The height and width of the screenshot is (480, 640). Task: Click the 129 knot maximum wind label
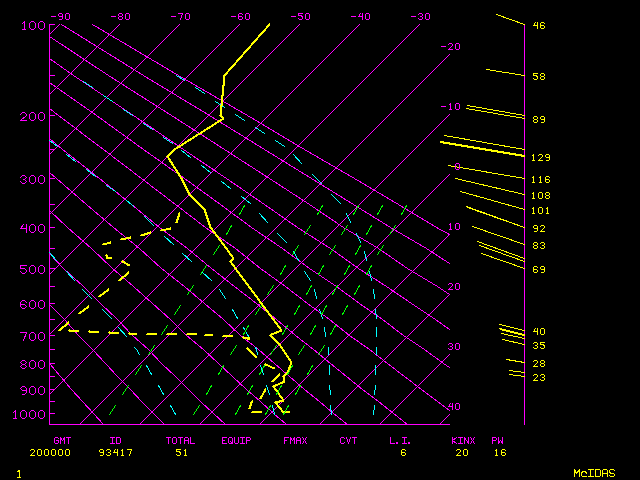click(x=541, y=158)
